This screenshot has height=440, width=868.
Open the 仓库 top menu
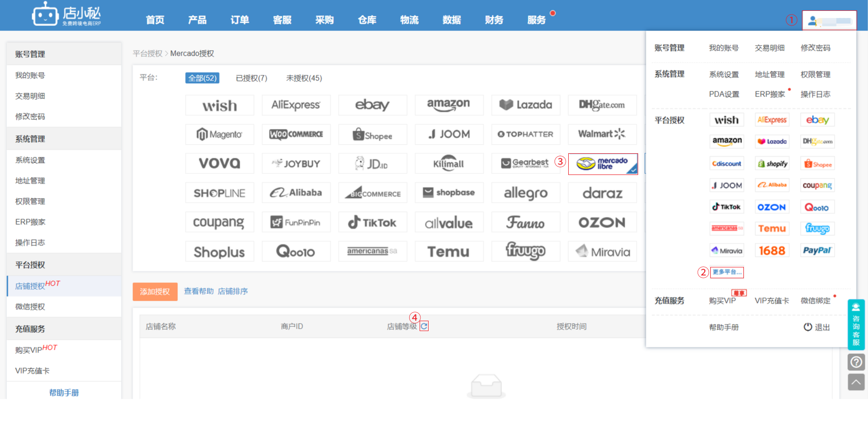tap(367, 20)
